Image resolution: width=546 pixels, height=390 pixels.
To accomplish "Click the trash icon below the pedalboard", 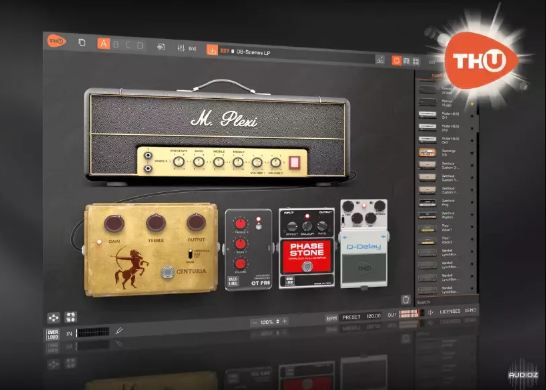I will [405, 300].
